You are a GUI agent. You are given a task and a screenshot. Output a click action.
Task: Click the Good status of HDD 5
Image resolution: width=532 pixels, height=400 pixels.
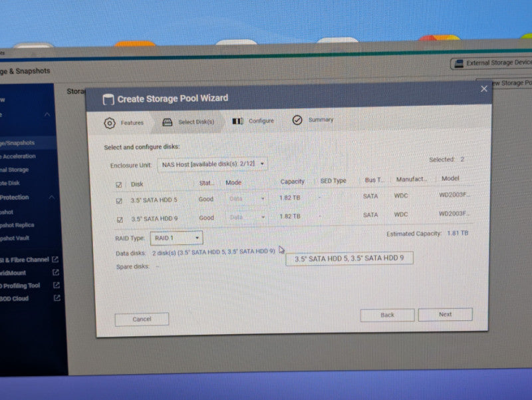coord(206,199)
